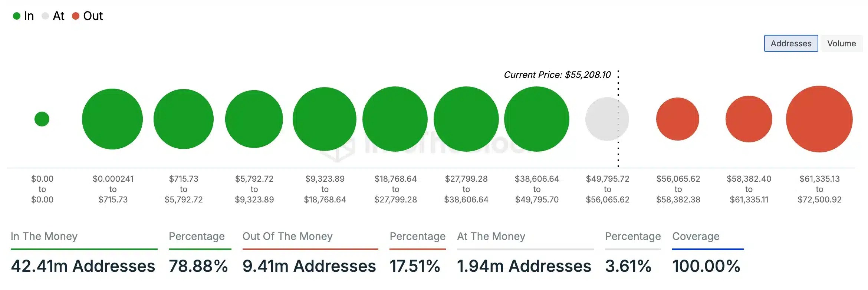
Task: Select the gray At The Money bubble
Action: pos(607,119)
